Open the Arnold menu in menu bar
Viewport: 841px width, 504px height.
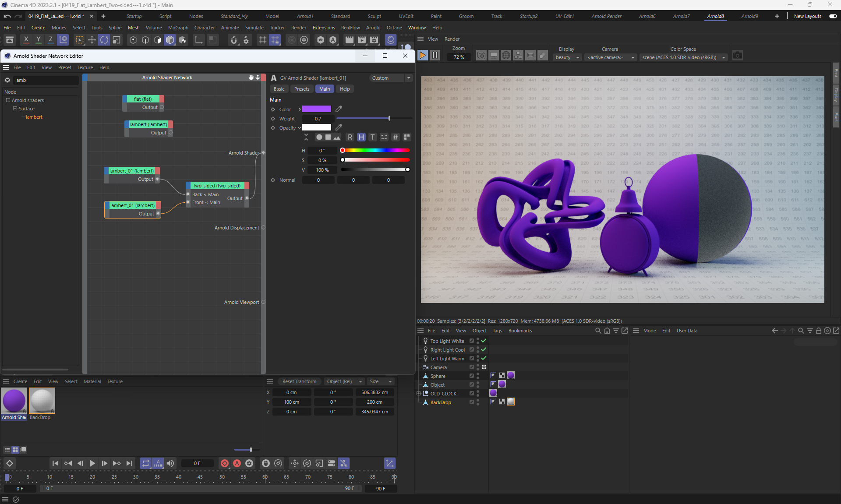tap(373, 28)
